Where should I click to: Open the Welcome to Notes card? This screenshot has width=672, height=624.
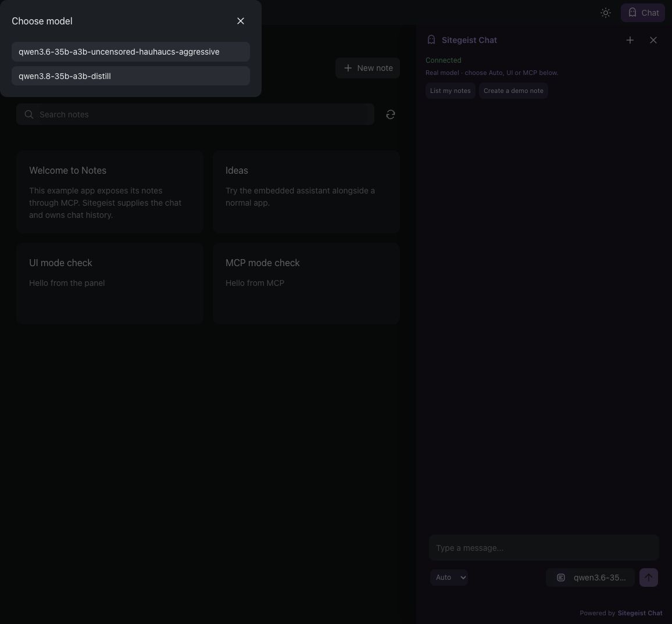(110, 192)
